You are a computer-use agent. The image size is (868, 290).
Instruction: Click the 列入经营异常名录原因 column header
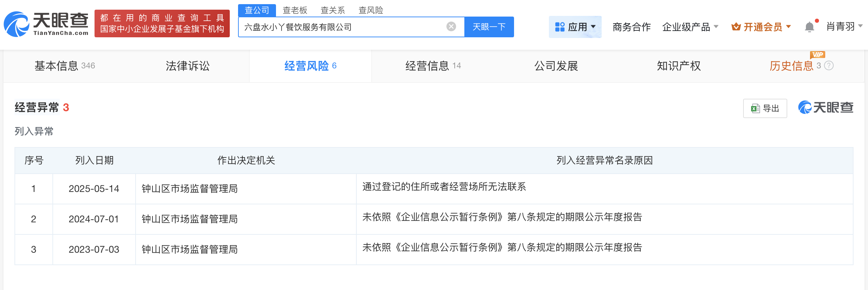(x=604, y=160)
